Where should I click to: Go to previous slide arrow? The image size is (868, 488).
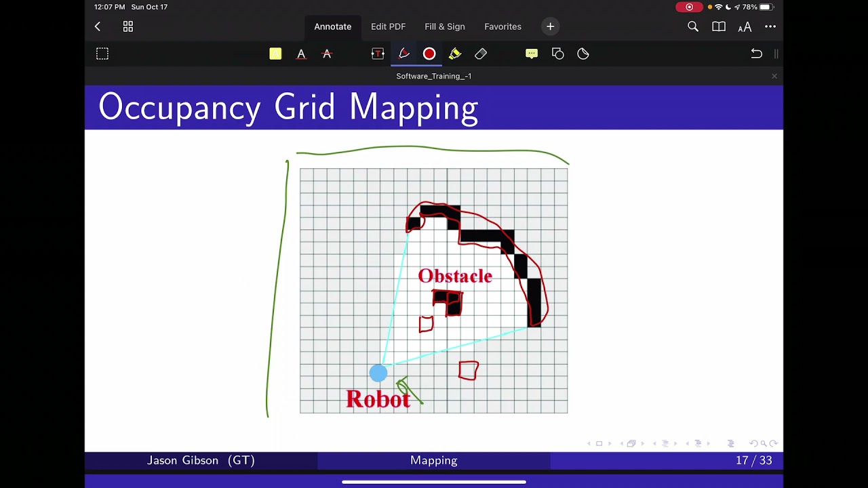pos(589,443)
